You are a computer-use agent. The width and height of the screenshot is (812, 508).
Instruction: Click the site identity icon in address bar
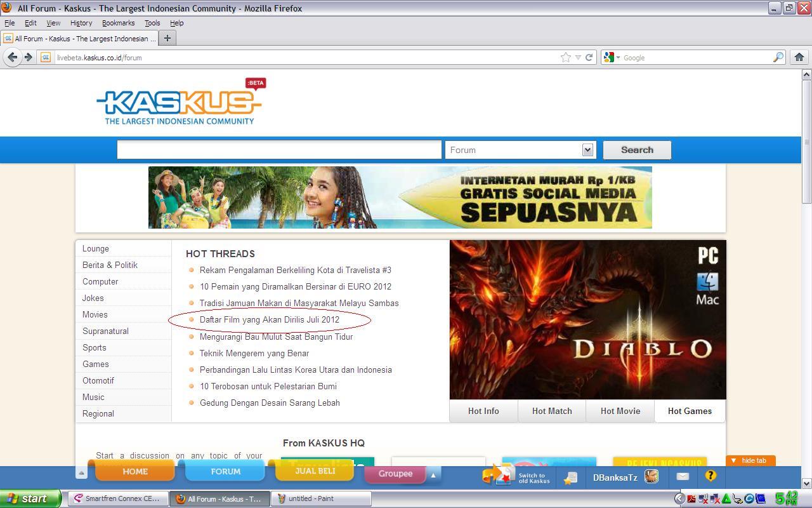pyautogui.click(x=46, y=57)
